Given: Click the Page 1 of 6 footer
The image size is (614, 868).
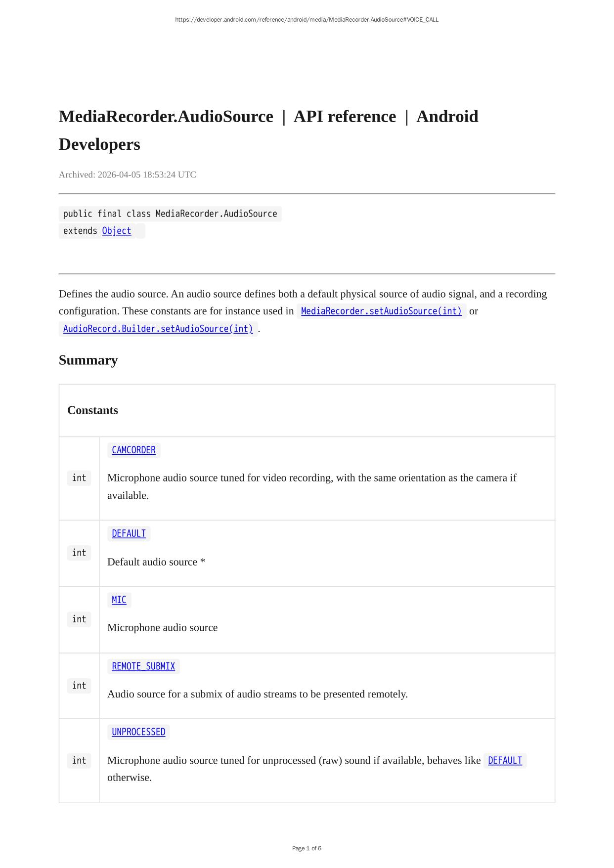Looking at the screenshot, I should pyautogui.click(x=307, y=848).
